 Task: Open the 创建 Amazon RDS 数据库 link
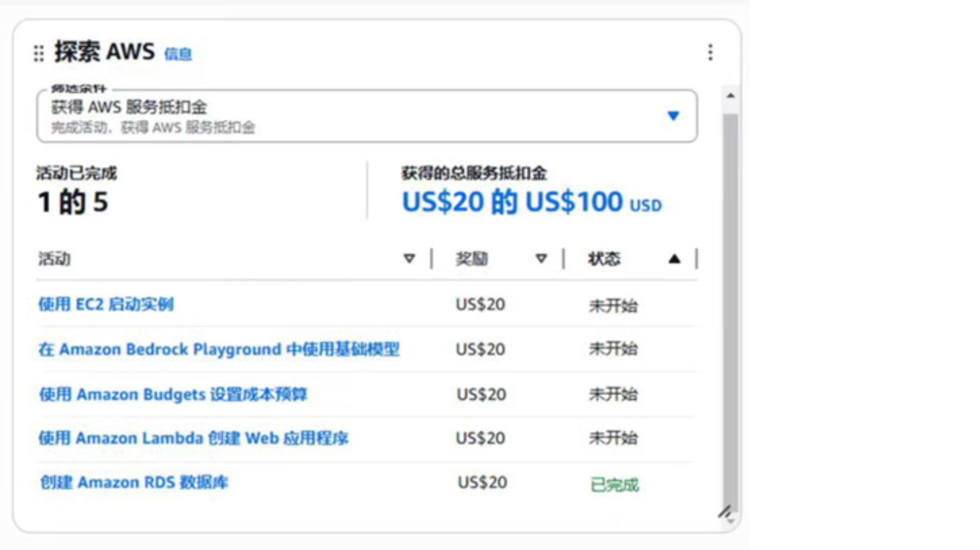134,482
